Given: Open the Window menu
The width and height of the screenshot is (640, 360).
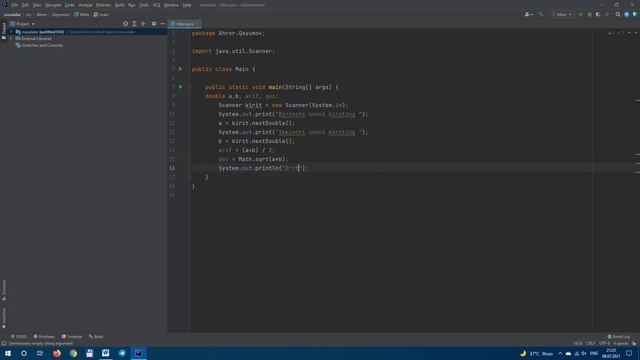Looking at the screenshot, I should pos(171,5).
